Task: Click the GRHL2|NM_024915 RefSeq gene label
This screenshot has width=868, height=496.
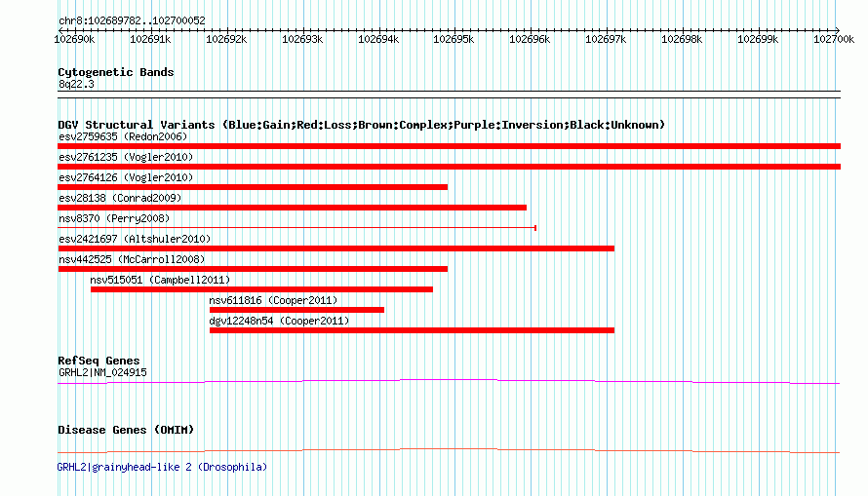Action: point(102,372)
